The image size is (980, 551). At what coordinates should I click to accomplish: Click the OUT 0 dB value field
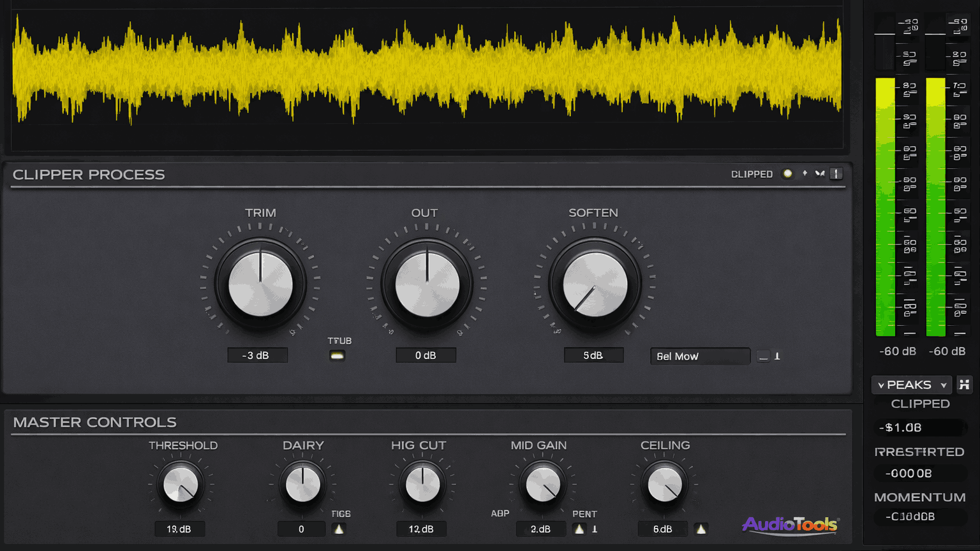(x=426, y=355)
